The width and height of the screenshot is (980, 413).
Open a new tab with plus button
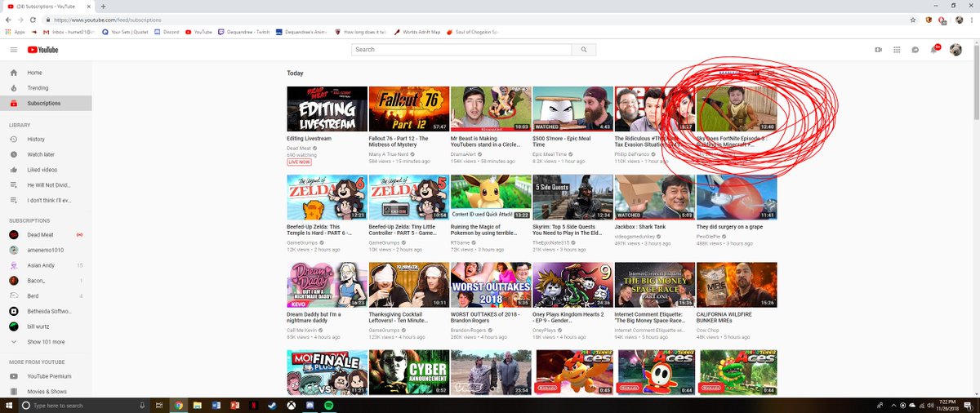pyautogui.click(x=103, y=6)
